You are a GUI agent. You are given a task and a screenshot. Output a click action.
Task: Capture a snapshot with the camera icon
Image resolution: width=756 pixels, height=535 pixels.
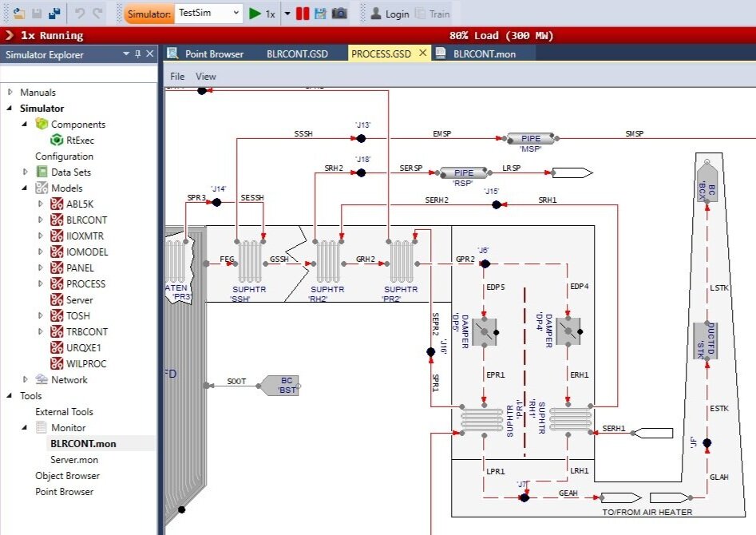(338, 13)
